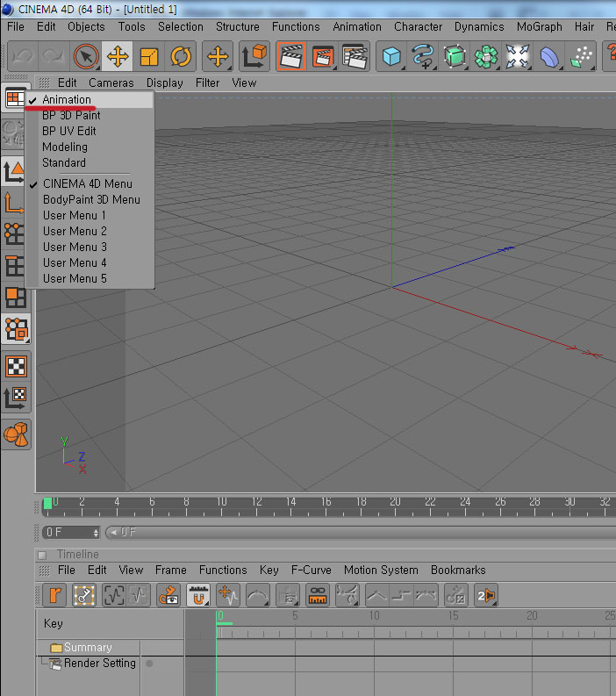Switch to the Object Axis tool
The image size is (616, 696).
click(15, 204)
